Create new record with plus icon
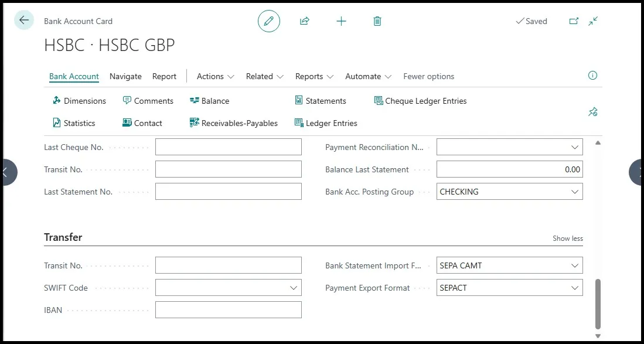The image size is (644, 344). point(341,21)
